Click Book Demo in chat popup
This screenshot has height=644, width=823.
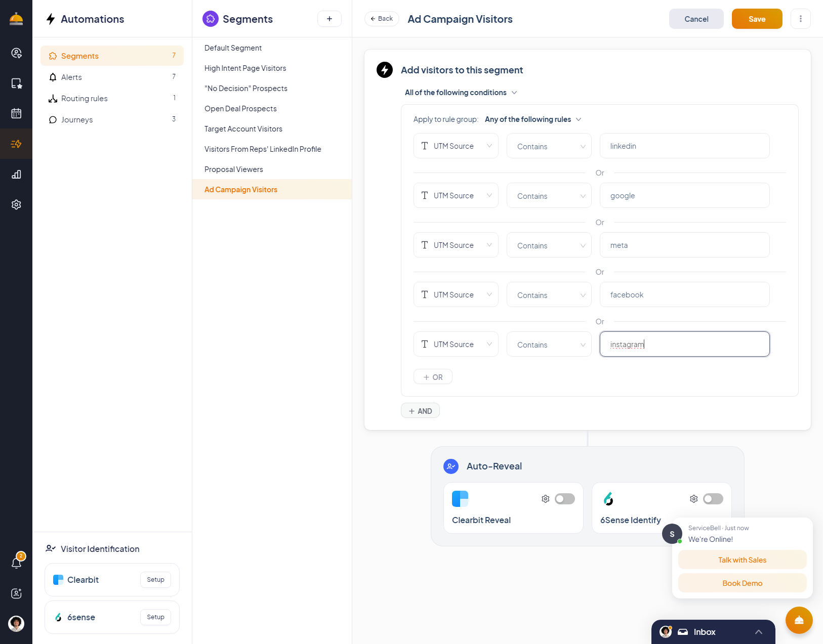point(742,583)
